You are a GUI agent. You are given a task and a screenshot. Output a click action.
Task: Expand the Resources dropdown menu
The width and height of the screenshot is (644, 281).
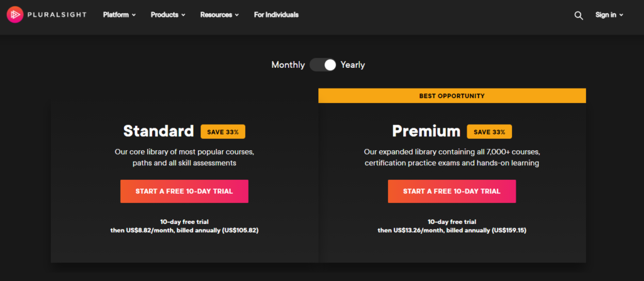pos(219,14)
